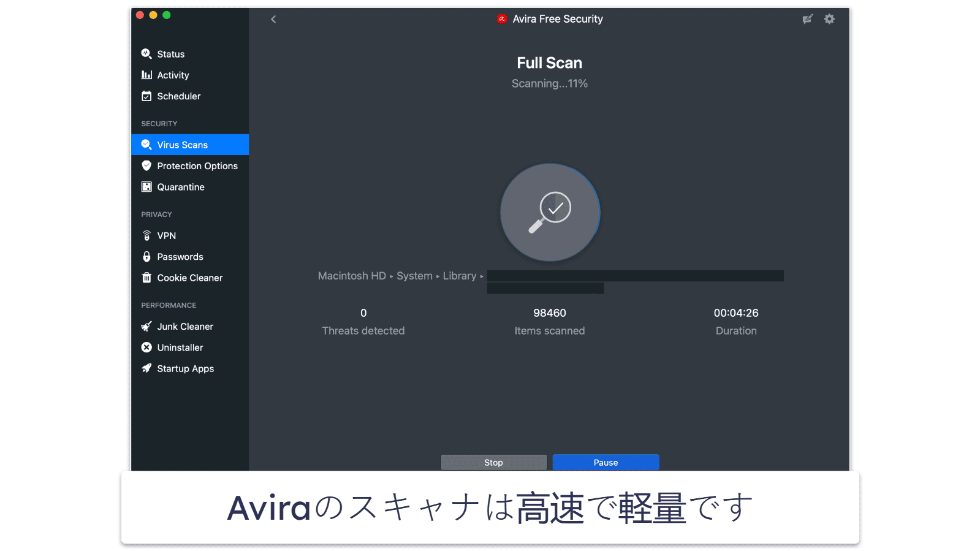Click System in the scan path
Screen dimensions: 980x551
click(414, 276)
